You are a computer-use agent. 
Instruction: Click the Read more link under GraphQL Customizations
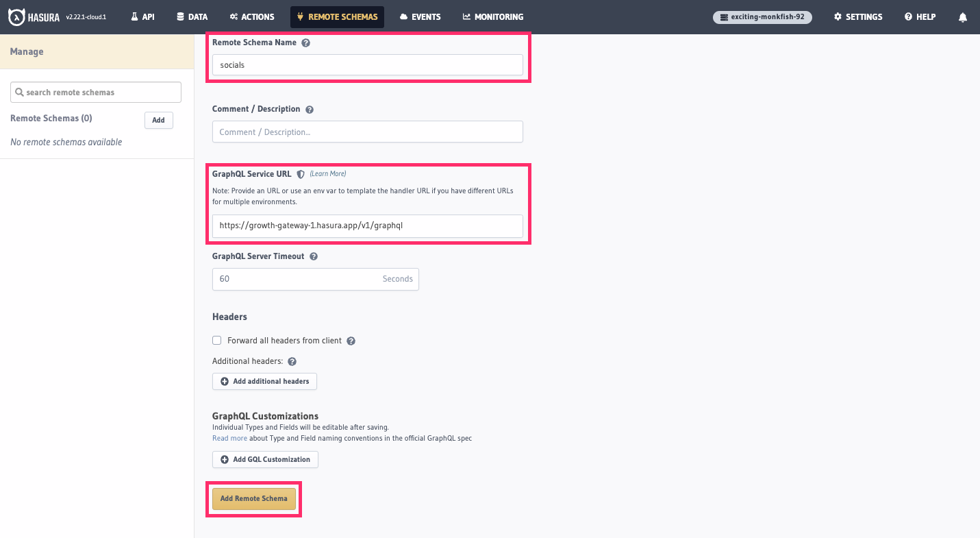(229, 438)
